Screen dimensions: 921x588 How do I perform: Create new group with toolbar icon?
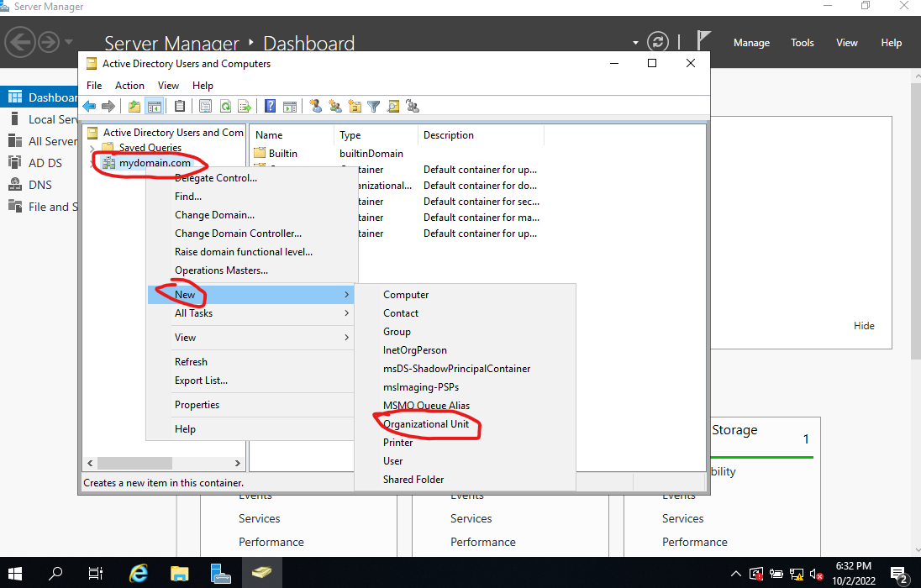tap(334, 107)
